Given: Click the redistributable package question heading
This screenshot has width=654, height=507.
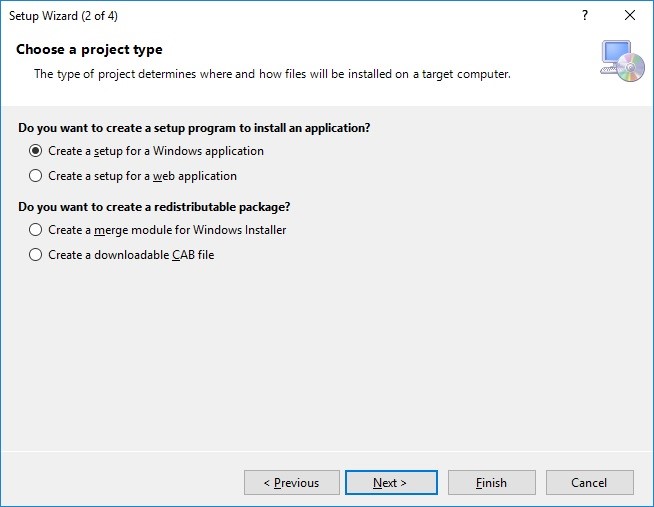Looking at the screenshot, I should (x=161, y=207).
